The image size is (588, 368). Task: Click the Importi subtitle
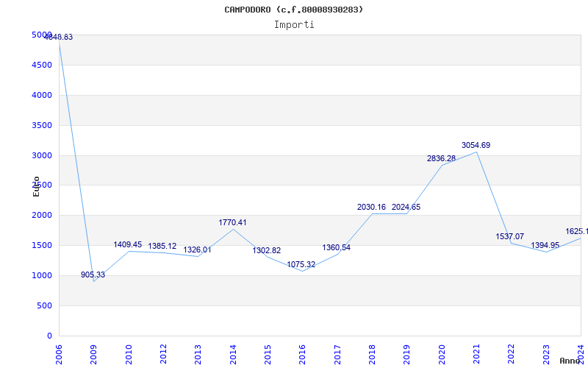(294, 25)
